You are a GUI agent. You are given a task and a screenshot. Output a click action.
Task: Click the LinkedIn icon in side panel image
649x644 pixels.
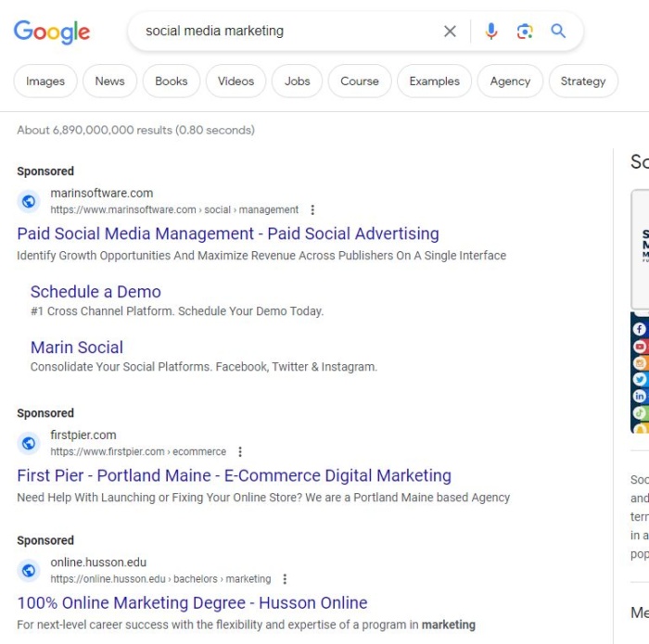coord(640,396)
